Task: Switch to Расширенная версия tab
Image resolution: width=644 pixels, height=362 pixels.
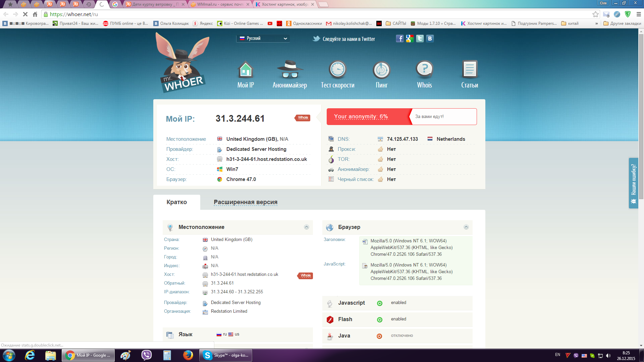Action: [246, 202]
